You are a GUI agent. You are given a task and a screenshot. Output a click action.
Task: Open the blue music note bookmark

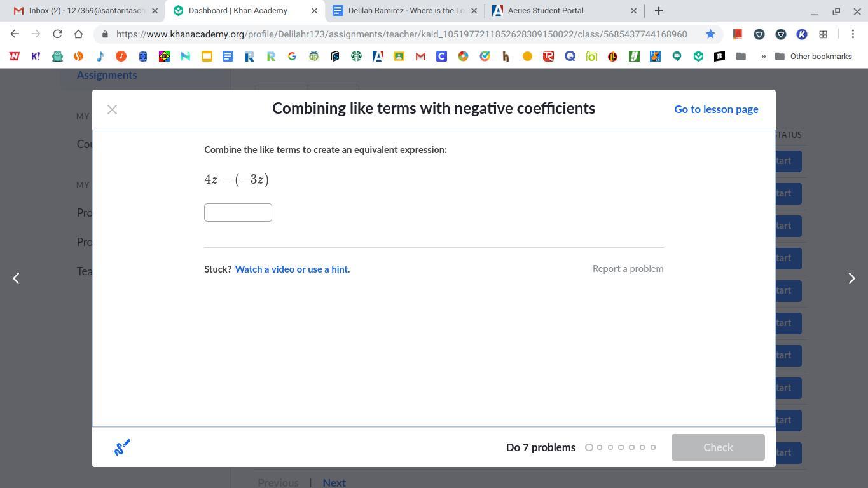(100, 57)
